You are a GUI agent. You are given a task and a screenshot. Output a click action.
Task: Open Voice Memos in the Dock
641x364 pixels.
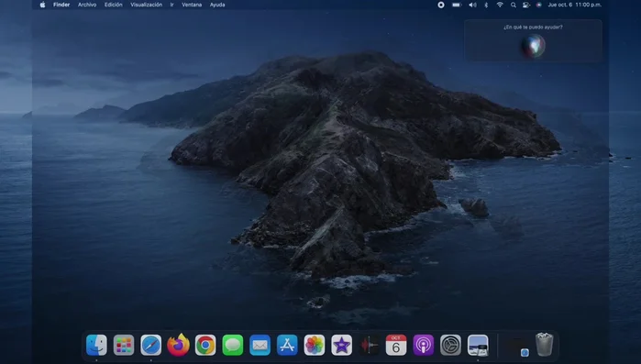pos(369,346)
